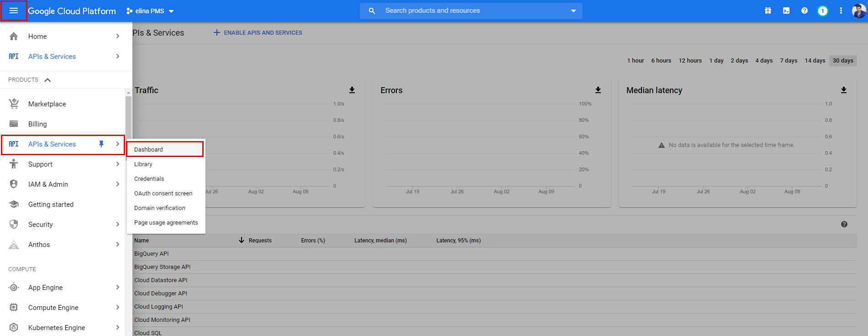
Task: Open notifications badge showing 1
Action: coord(823,10)
